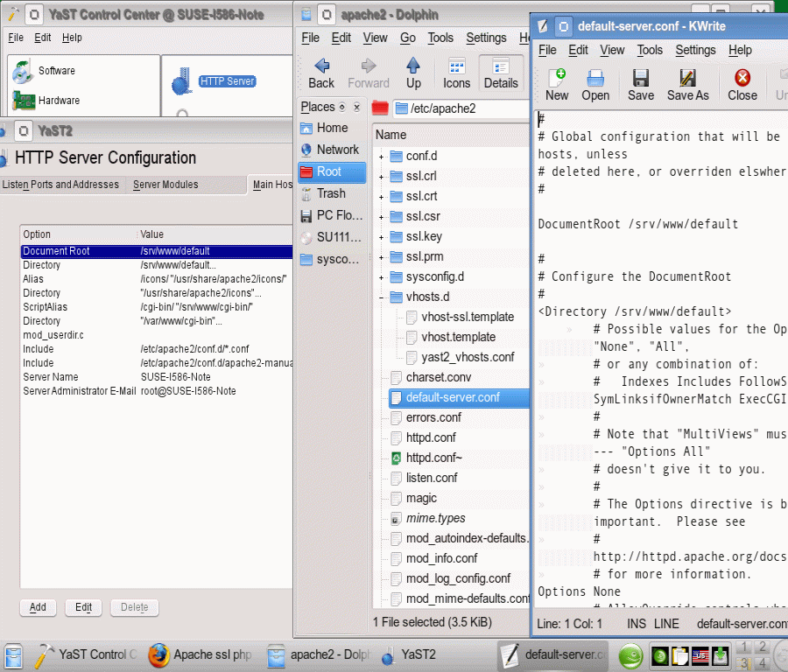Switch Dolphin to Details view mode
The height and width of the screenshot is (672, 788).
coord(501,73)
